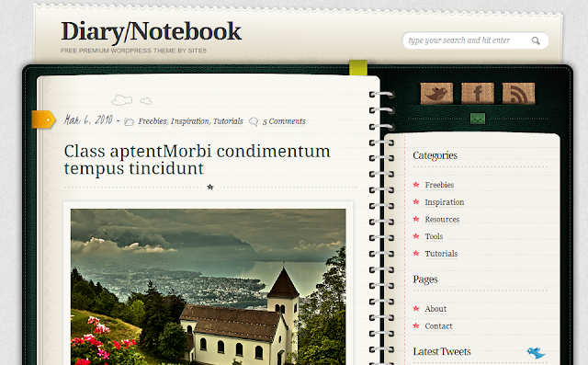Viewport: 588px width, 365px height.
Task: Open Tutorials tag in post meta
Action: (228, 121)
